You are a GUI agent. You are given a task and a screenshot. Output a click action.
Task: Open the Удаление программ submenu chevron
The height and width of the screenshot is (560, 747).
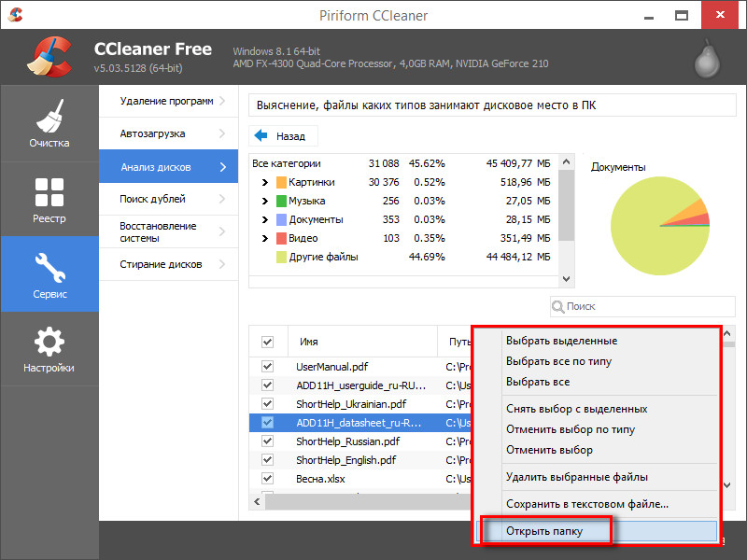coord(222,101)
